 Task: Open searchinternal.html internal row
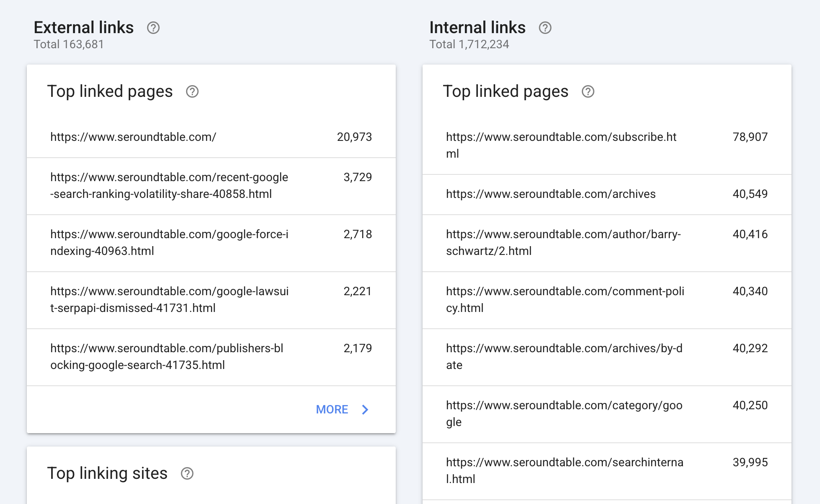[607, 471]
